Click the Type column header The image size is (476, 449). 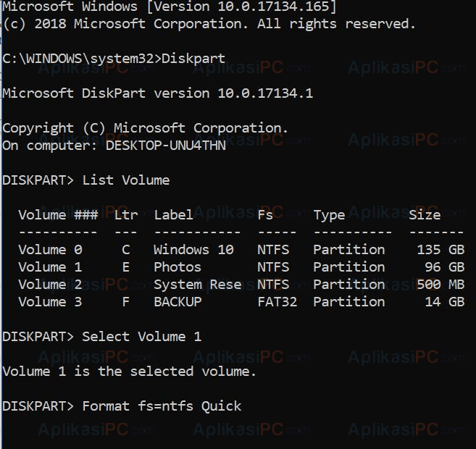click(x=329, y=215)
